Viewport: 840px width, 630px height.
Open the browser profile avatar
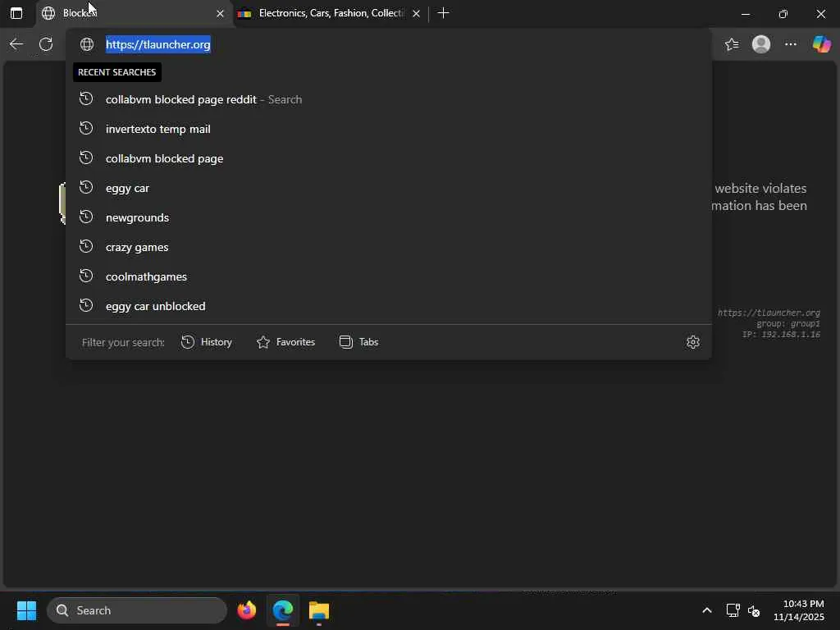(x=761, y=44)
